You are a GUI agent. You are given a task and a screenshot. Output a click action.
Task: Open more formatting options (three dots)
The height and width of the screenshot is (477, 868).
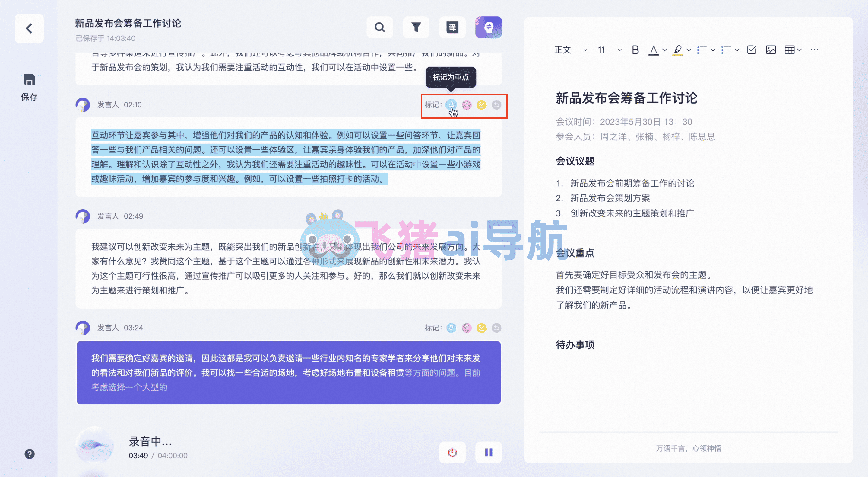click(814, 50)
